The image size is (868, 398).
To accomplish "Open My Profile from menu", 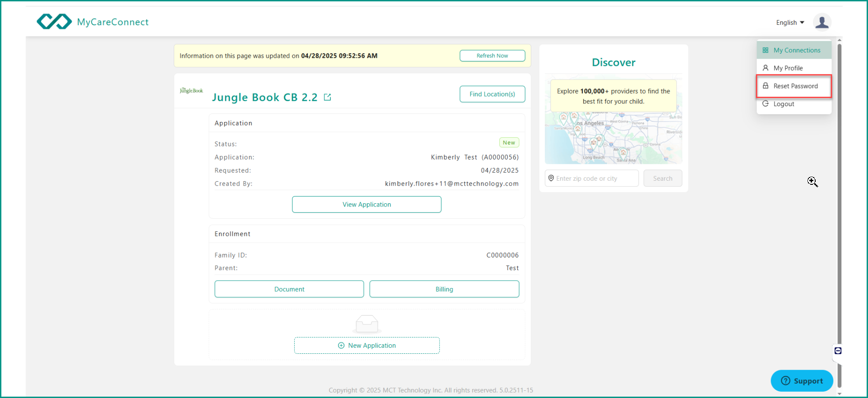I will tap(794, 68).
